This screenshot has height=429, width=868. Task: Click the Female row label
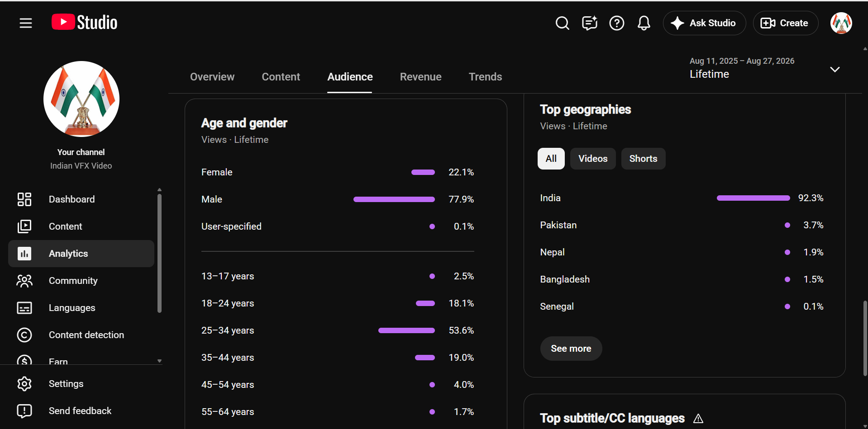[217, 172]
